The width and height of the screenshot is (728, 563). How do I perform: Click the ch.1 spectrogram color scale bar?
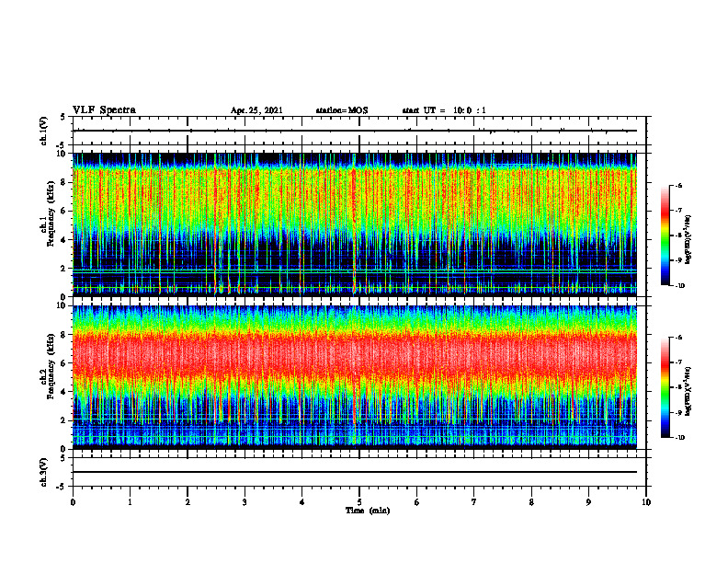coord(665,236)
